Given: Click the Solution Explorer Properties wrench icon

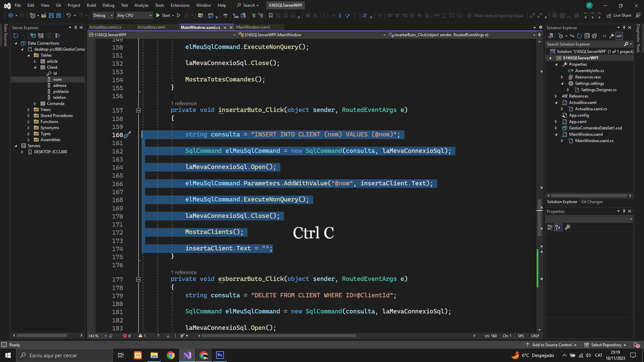Looking at the screenshot, I should 611,36.
